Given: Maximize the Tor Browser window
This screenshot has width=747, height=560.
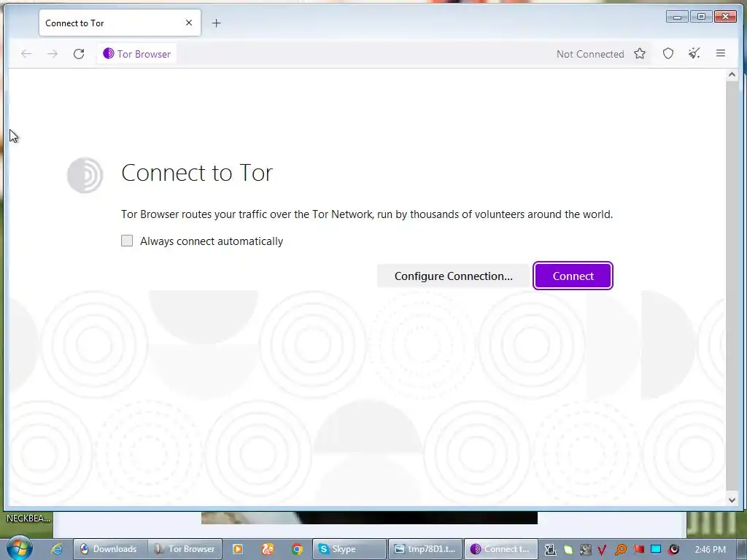Looking at the screenshot, I should pos(701,17).
